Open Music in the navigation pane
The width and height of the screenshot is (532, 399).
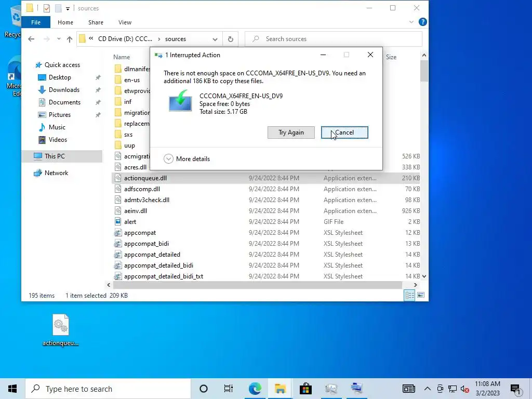[x=57, y=127]
